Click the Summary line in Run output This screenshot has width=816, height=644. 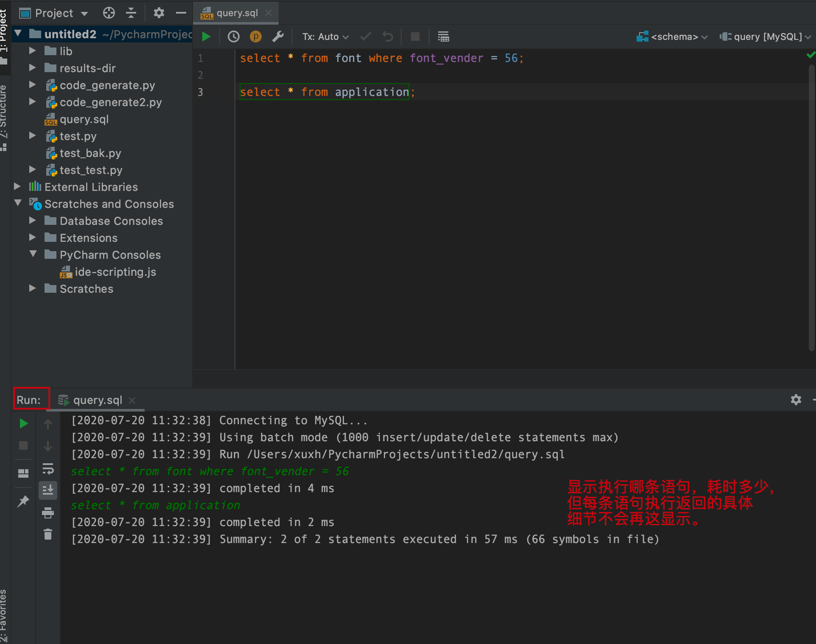tap(365, 539)
